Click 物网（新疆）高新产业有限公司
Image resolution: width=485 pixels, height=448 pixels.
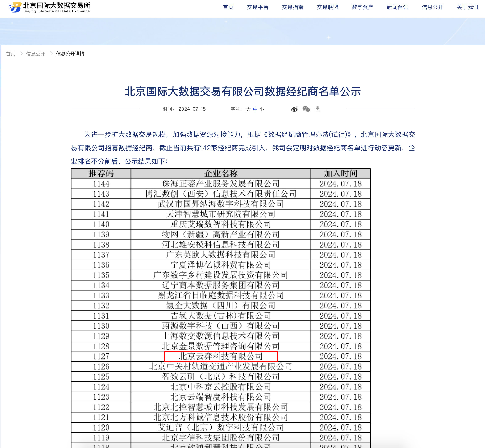click(221, 235)
